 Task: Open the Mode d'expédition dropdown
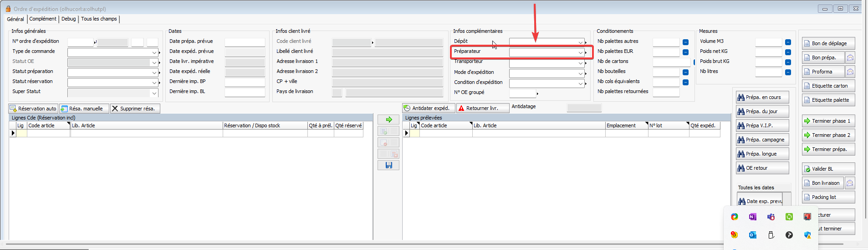580,73
